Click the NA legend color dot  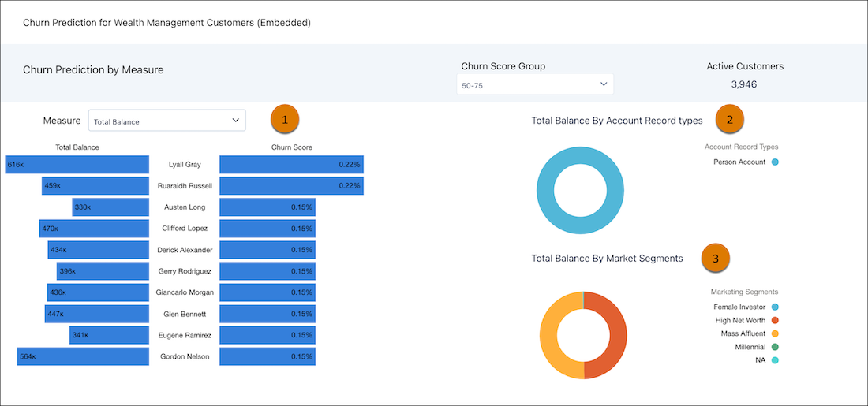click(x=775, y=360)
